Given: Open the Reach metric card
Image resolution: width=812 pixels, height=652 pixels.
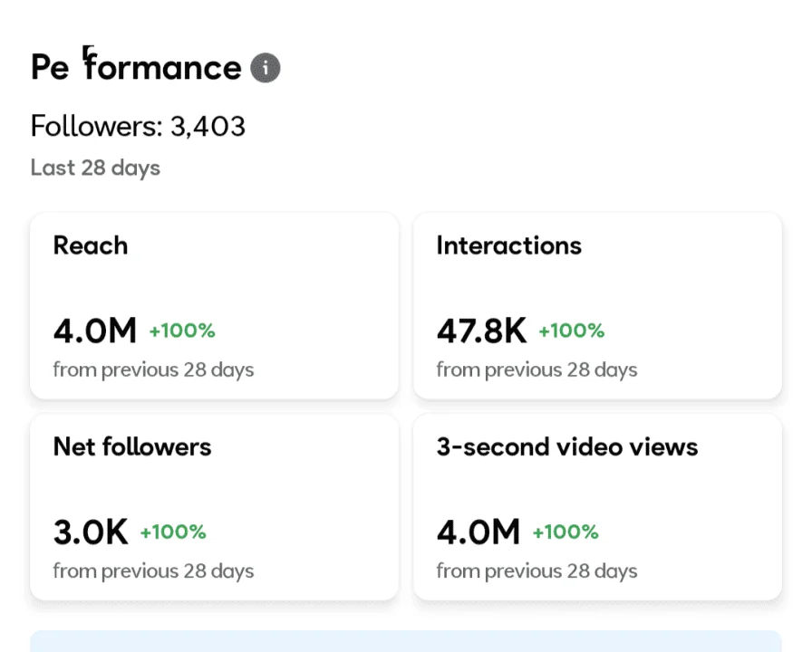Looking at the screenshot, I should [x=215, y=306].
